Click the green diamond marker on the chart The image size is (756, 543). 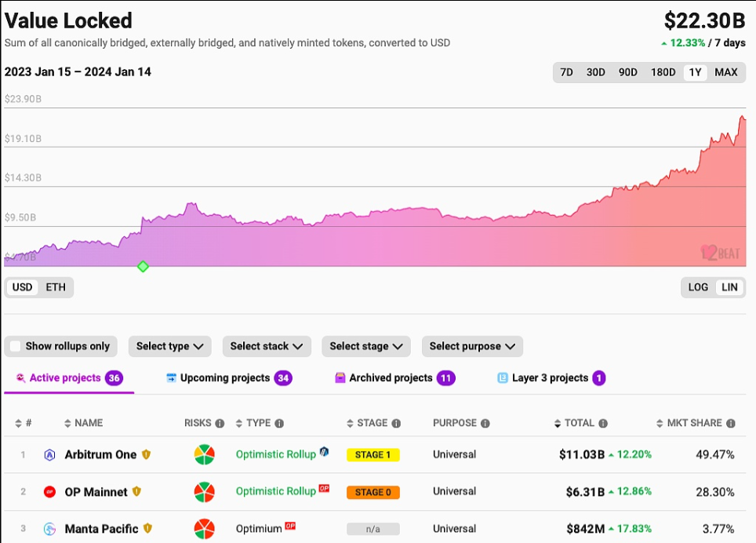tap(143, 267)
